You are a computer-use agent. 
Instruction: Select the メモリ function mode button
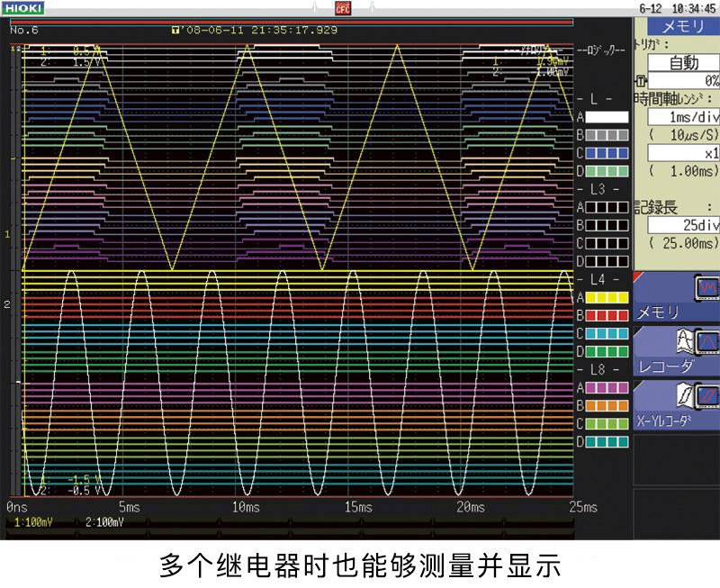point(677,298)
